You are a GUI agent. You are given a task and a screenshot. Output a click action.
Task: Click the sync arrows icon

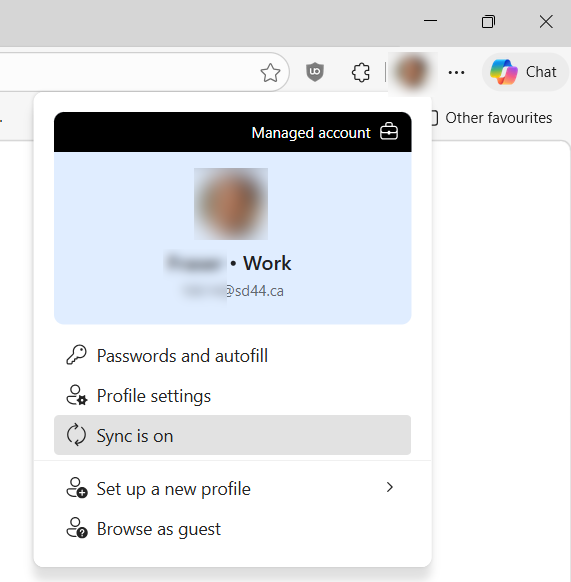pos(76,435)
